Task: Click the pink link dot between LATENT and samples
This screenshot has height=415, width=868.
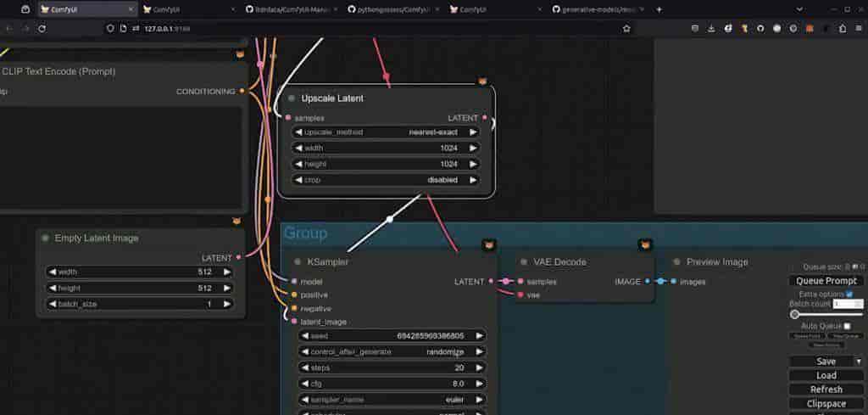Action: click(x=505, y=282)
